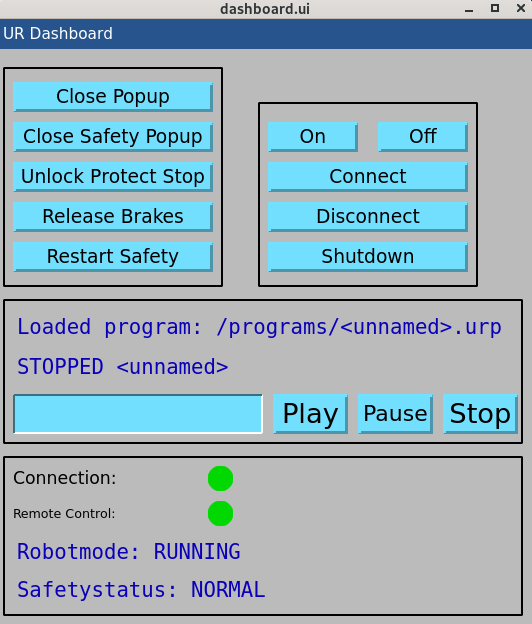Select Unlock Protect Stop
532x624 pixels.
pos(113,176)
